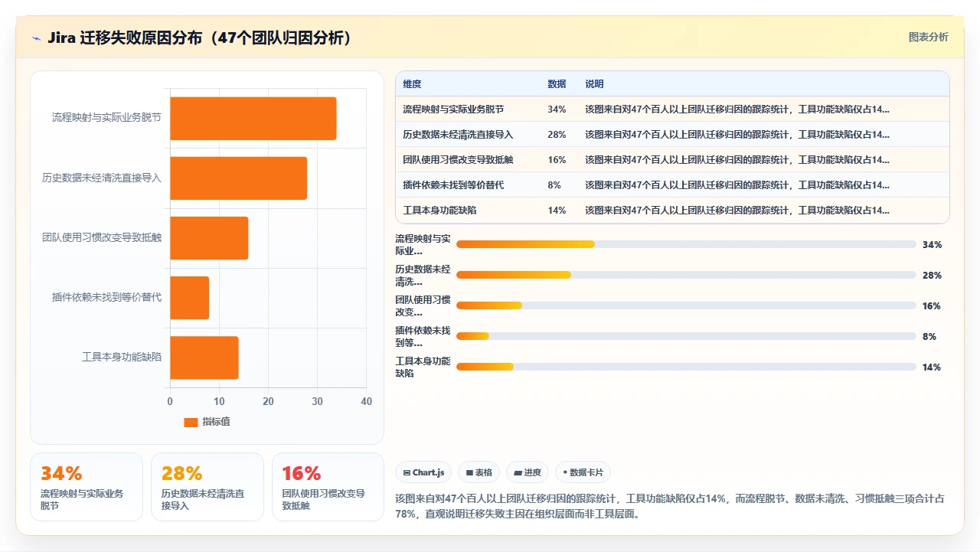Click the 图表分析 label in the header
This screenshot has width=980, height=552.
click(928, 37)
